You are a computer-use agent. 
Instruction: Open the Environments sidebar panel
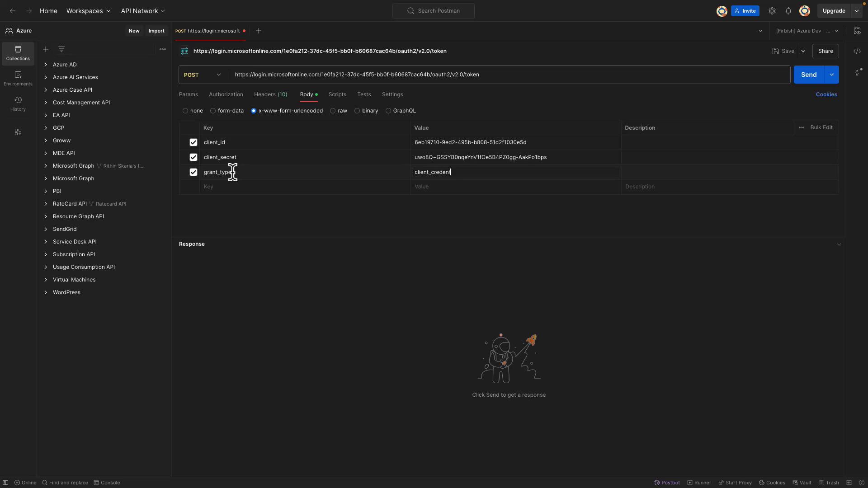point(18,78)
